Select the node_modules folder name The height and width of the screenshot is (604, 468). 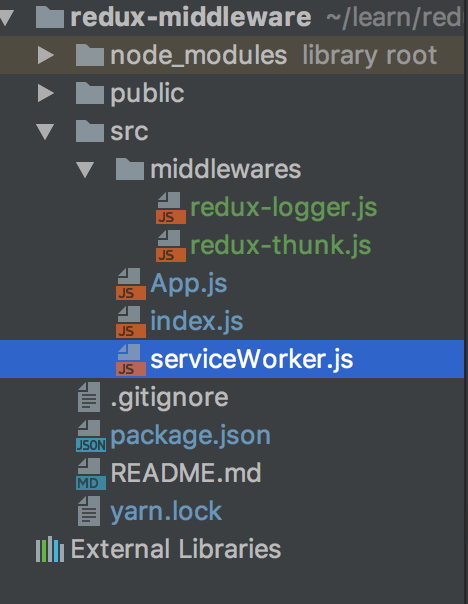[198, 56]
